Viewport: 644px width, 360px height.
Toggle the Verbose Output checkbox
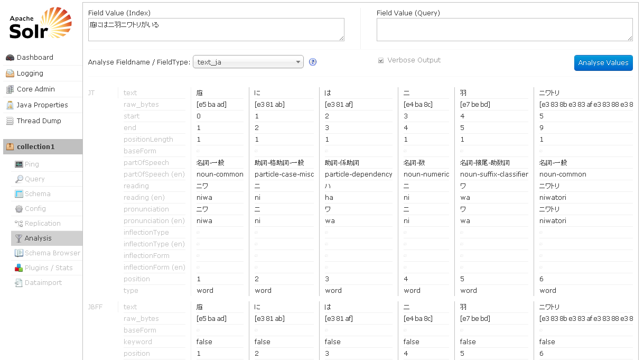click(381, 60)
